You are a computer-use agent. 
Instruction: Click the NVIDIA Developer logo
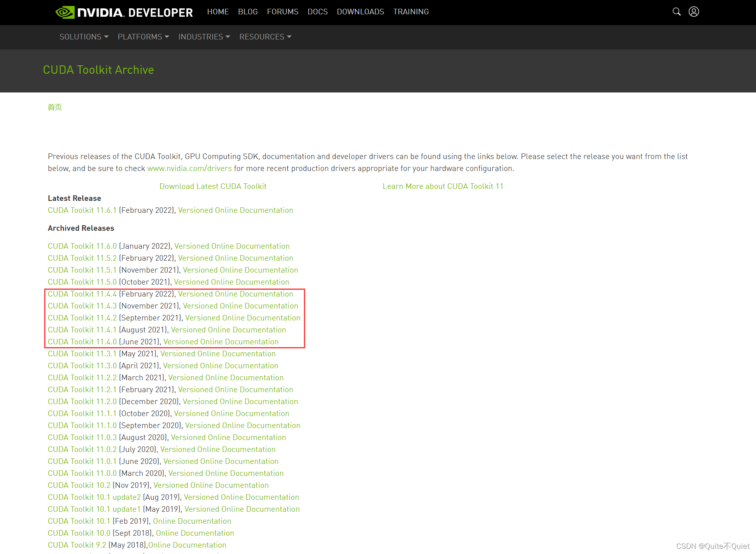coord(124,12)
